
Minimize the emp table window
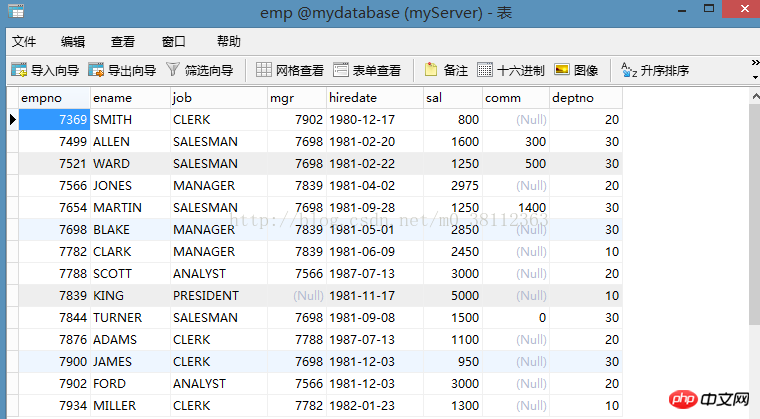pos(682,10)
